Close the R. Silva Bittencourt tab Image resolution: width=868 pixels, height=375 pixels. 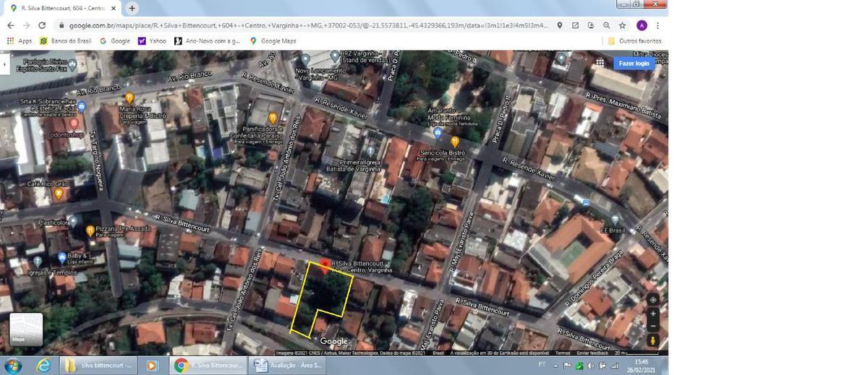tap(114, 8)
